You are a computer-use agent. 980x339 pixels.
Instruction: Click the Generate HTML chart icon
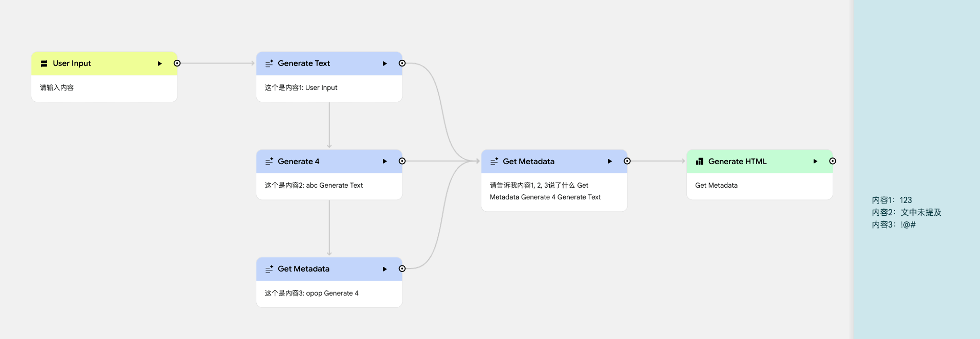700,162
